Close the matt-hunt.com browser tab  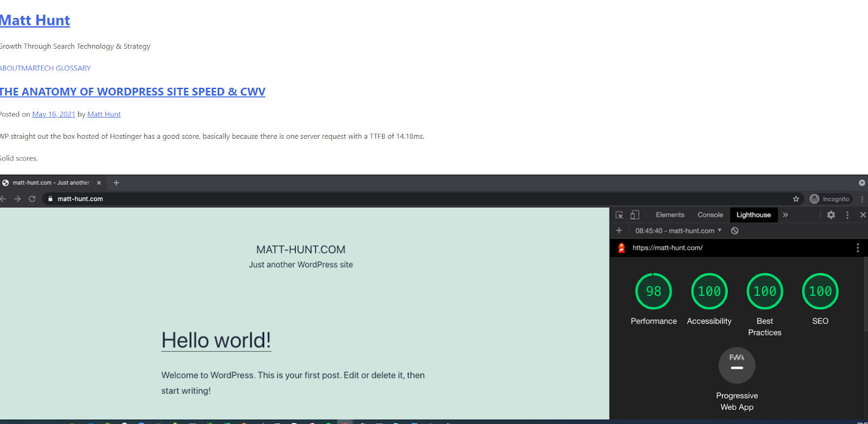point(99,183)
